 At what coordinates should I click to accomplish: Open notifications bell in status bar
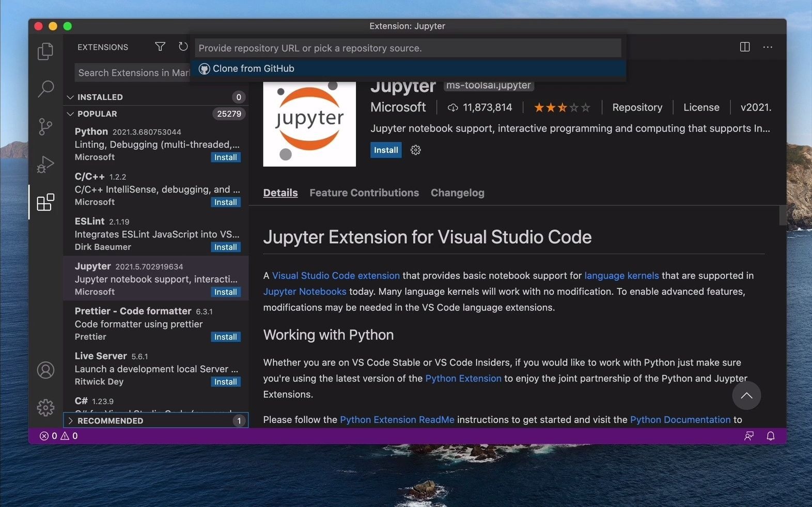click(771, 436)
